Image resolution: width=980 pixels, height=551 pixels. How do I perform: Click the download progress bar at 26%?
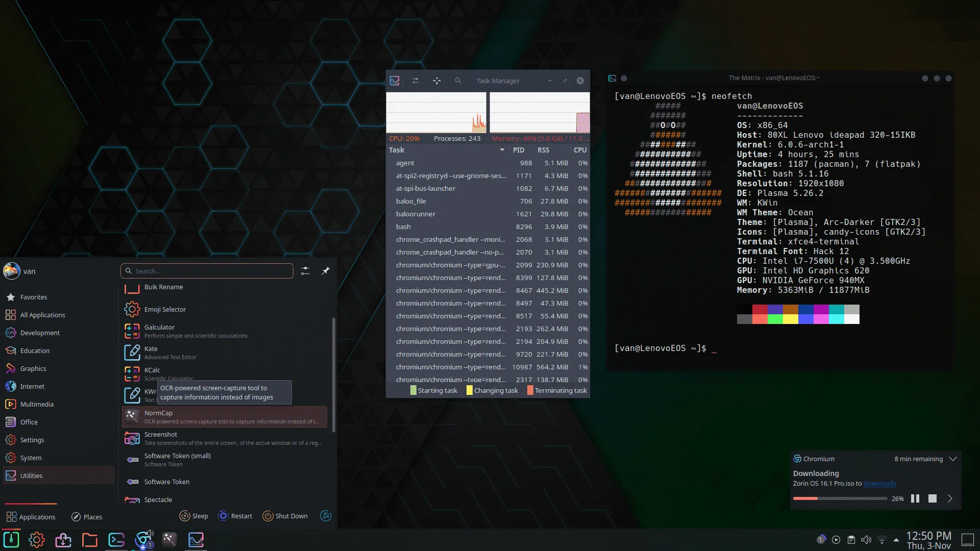[x=840, y=498]
